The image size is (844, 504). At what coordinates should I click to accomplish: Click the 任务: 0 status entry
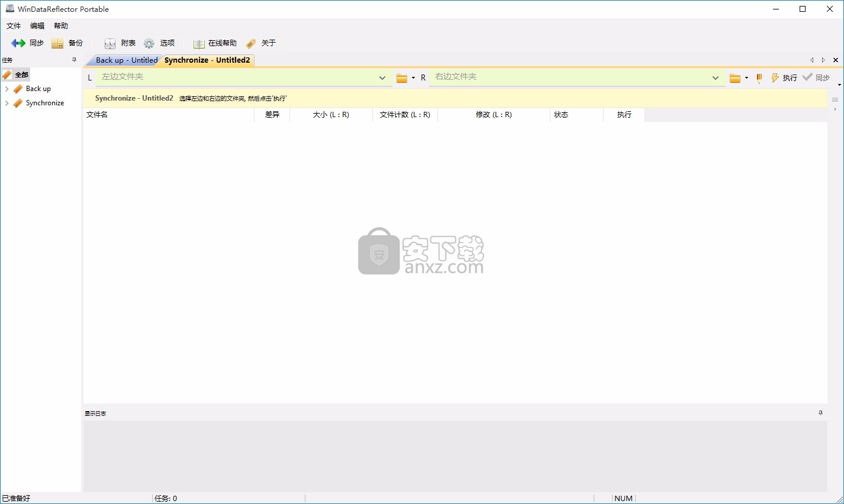[166, 499]
